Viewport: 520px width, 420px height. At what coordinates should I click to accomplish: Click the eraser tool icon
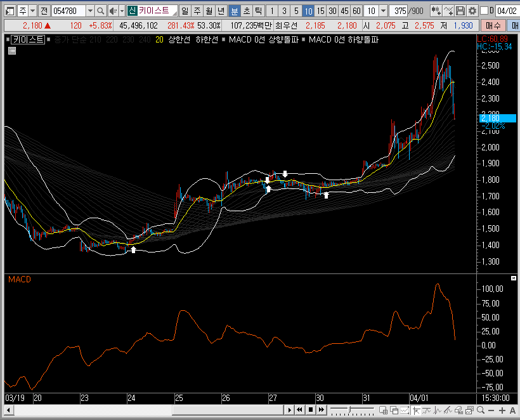pyautogui.click(x=458, y=410)
